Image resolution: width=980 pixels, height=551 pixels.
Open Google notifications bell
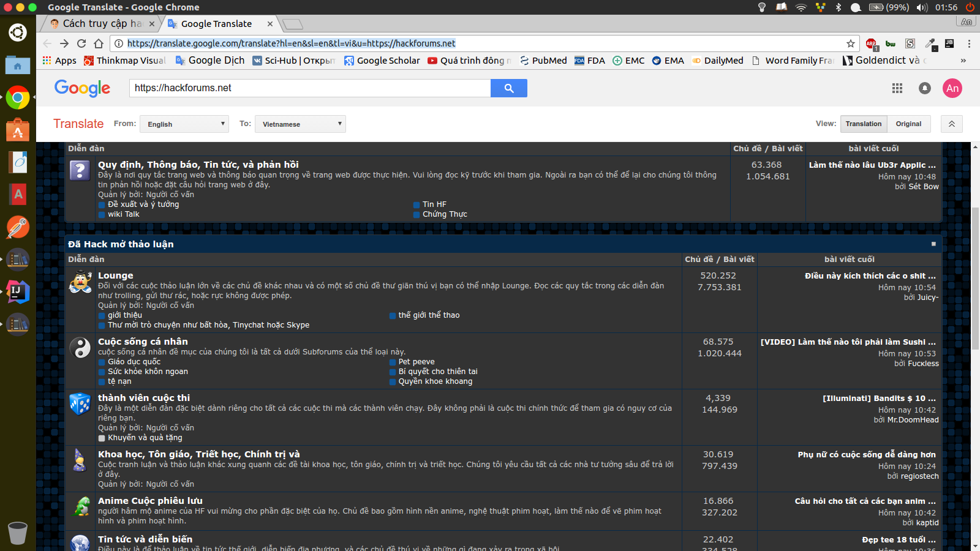[x=925, y=88]
